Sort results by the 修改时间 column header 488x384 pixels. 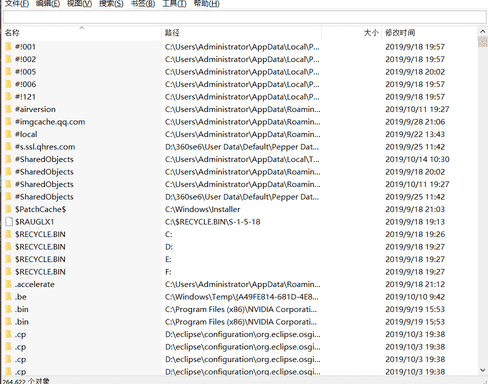[429, 33]
